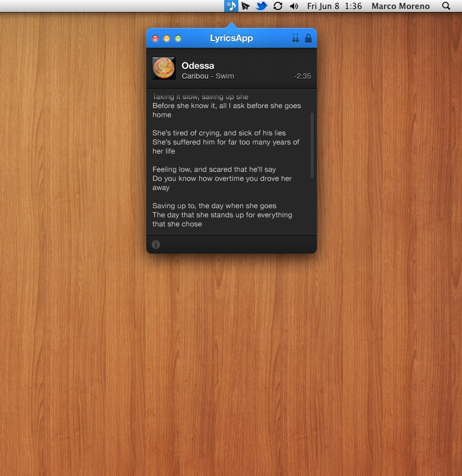Close the LyricsApp window with red button
This screenshot has height=476, width=462.
[155, 38]
